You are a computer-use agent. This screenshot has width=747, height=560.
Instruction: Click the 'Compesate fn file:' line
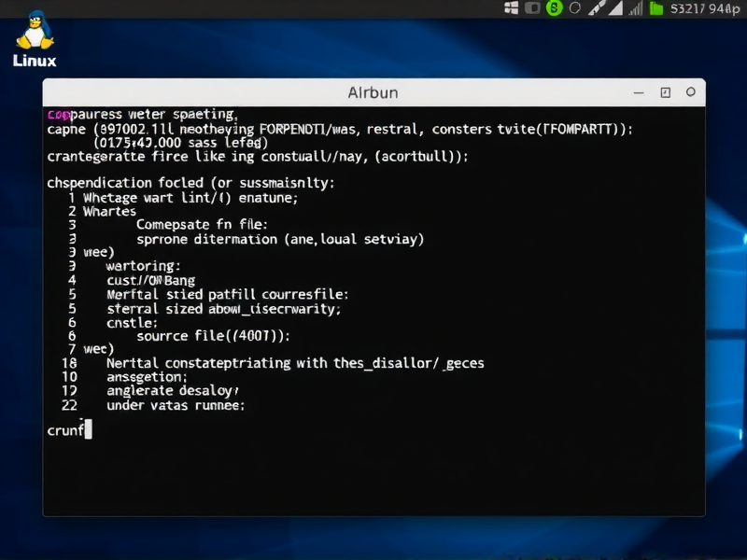click(202, 224)
